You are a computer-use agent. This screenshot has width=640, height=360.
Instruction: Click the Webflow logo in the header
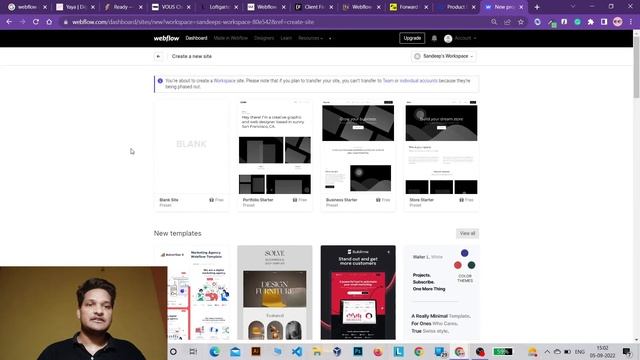coord(166,38)
